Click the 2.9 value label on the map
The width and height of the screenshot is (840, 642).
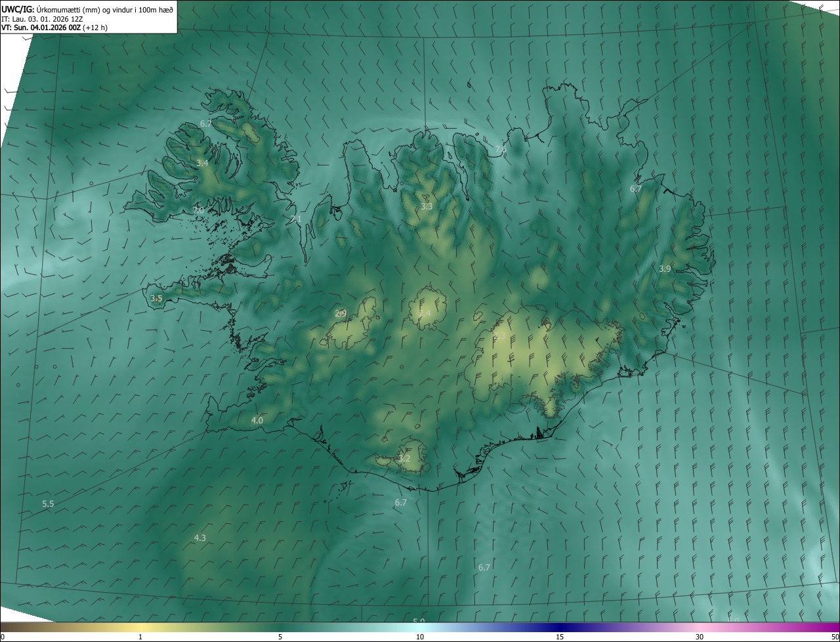[x=341, y=313]
